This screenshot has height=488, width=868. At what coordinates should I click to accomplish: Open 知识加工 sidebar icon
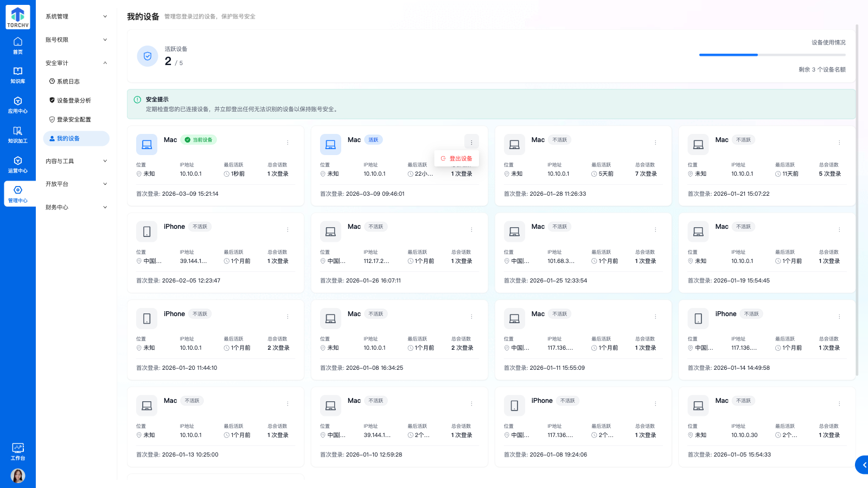tap(18, 135)
